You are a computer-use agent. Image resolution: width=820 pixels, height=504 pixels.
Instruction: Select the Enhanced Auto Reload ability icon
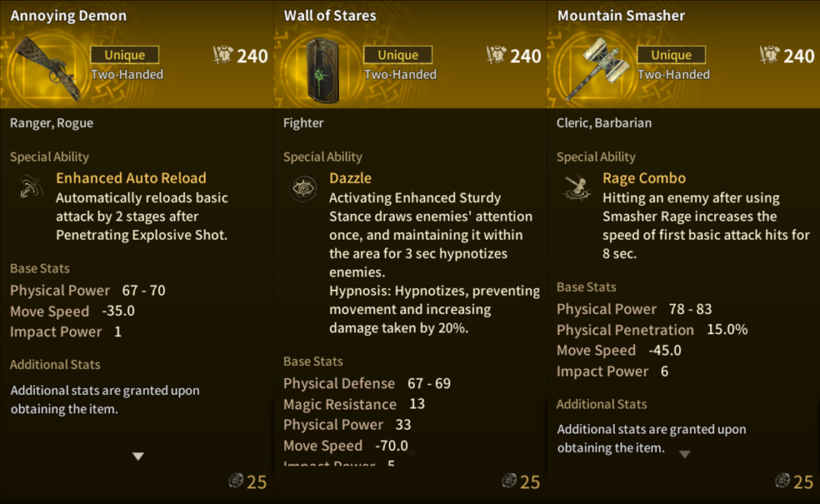point(30,187)
